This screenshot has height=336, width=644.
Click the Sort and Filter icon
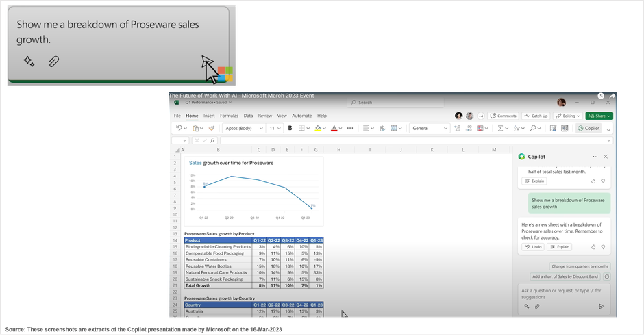517,129
